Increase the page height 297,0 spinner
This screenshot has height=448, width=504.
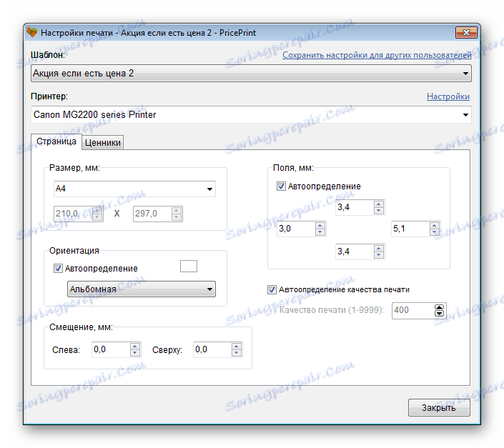tap(177, 210)
